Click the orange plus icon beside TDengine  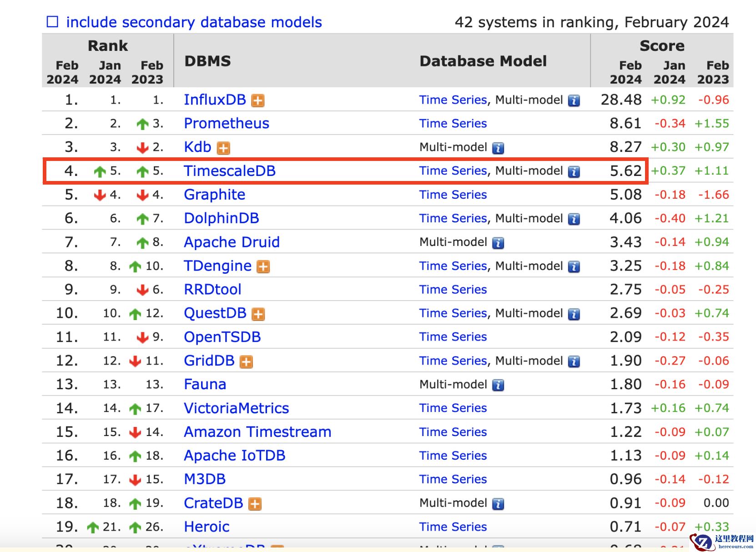[x=263, y=266]
